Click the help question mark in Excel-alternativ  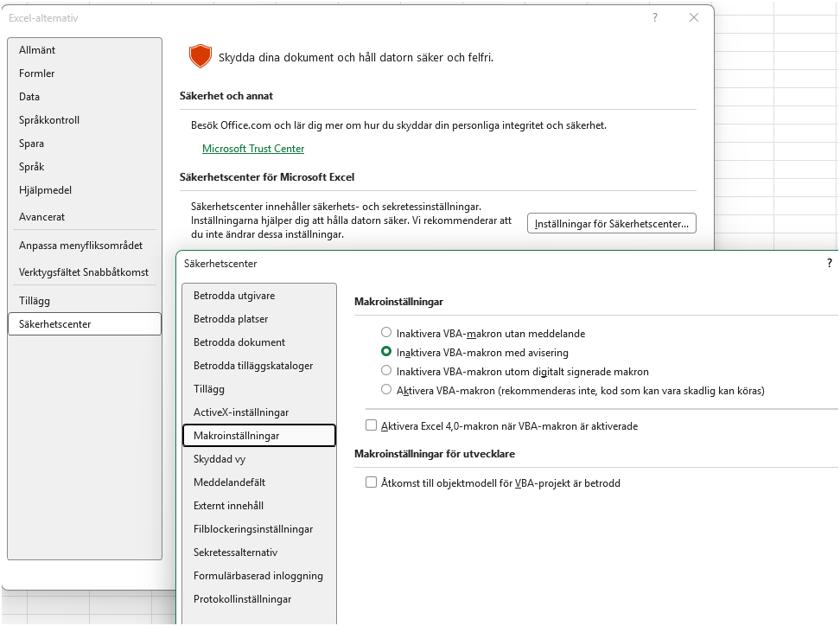click(655, 17)
